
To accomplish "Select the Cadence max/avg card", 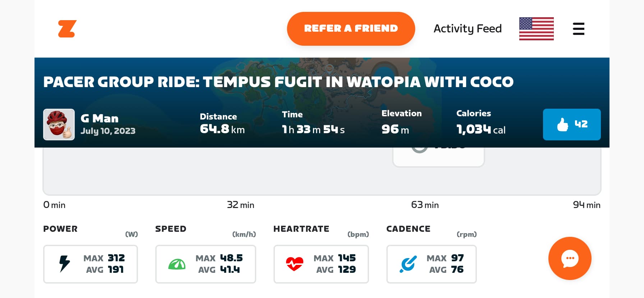I will (432, 264).
